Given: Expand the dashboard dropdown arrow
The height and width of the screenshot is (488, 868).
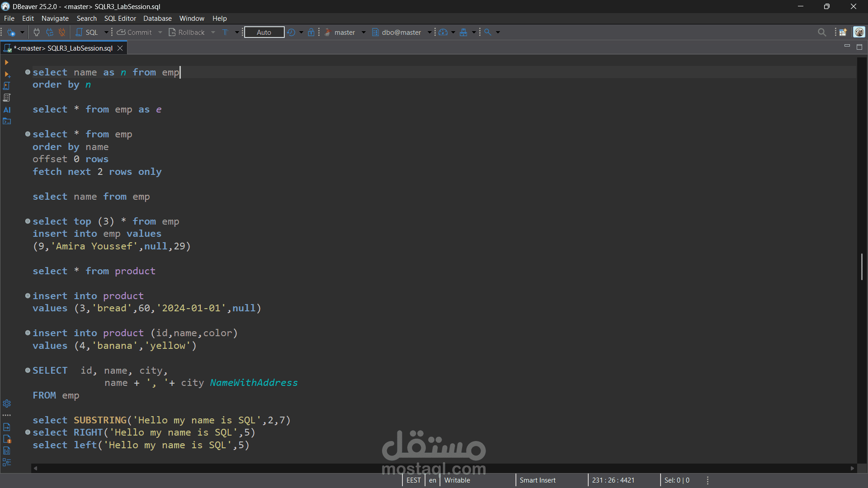Looking at the screenshot, I should click(453, 33).
